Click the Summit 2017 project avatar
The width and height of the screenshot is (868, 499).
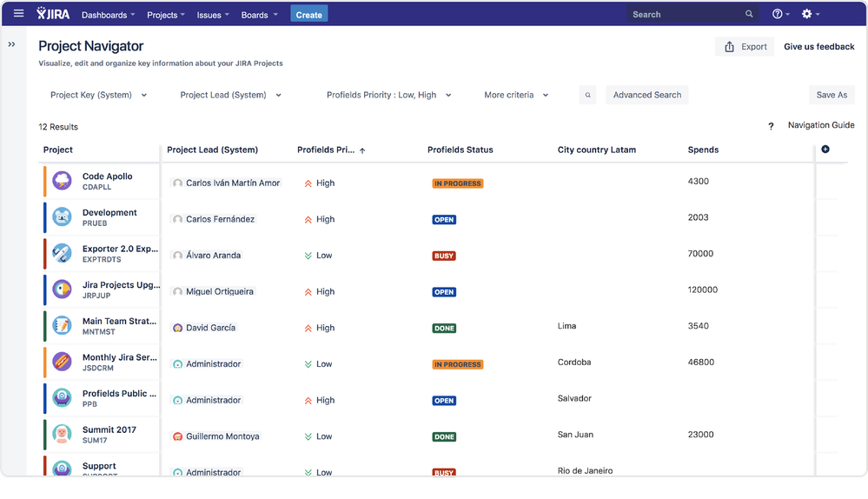(x=62, y=434)
